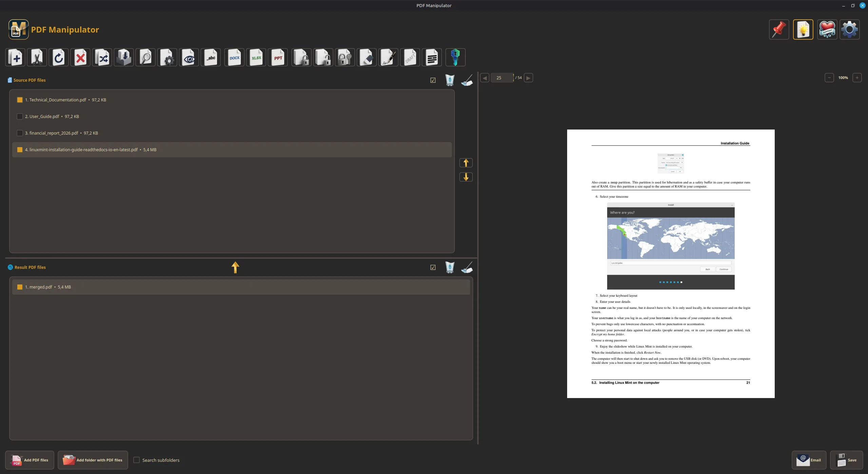
Task: Open the text lines document tool
Action: click(x=432, y=57)
